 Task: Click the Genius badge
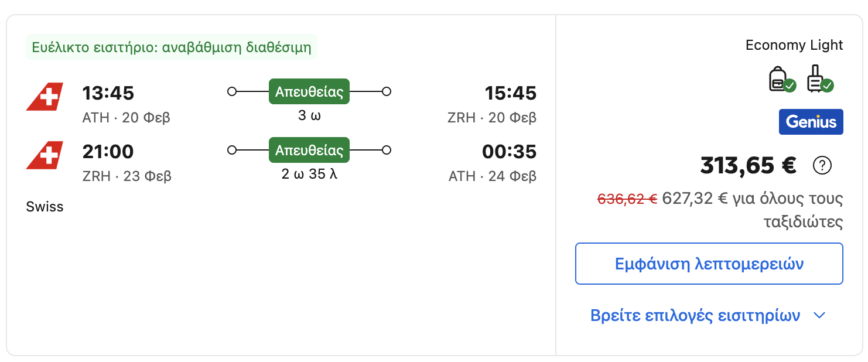coord(811,122)
